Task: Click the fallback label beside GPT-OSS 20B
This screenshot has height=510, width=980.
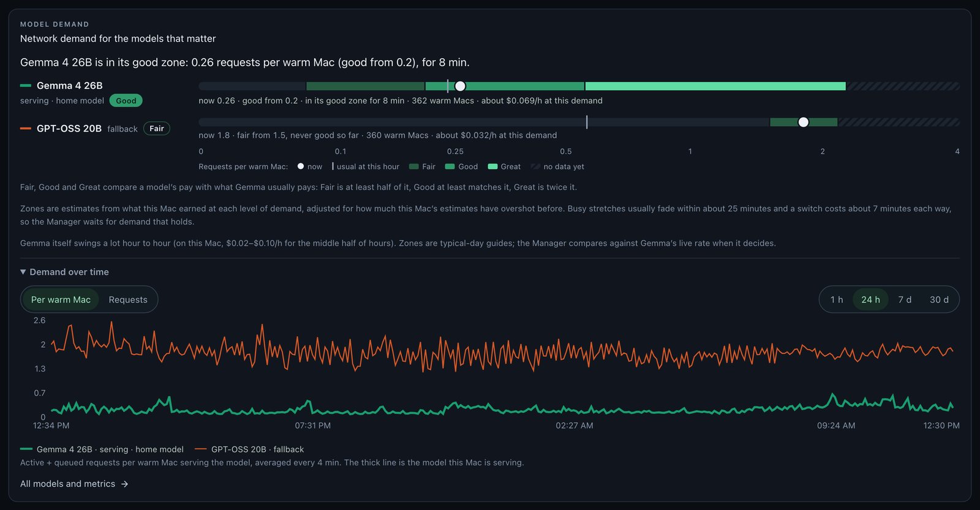Action: click(123, 129)
